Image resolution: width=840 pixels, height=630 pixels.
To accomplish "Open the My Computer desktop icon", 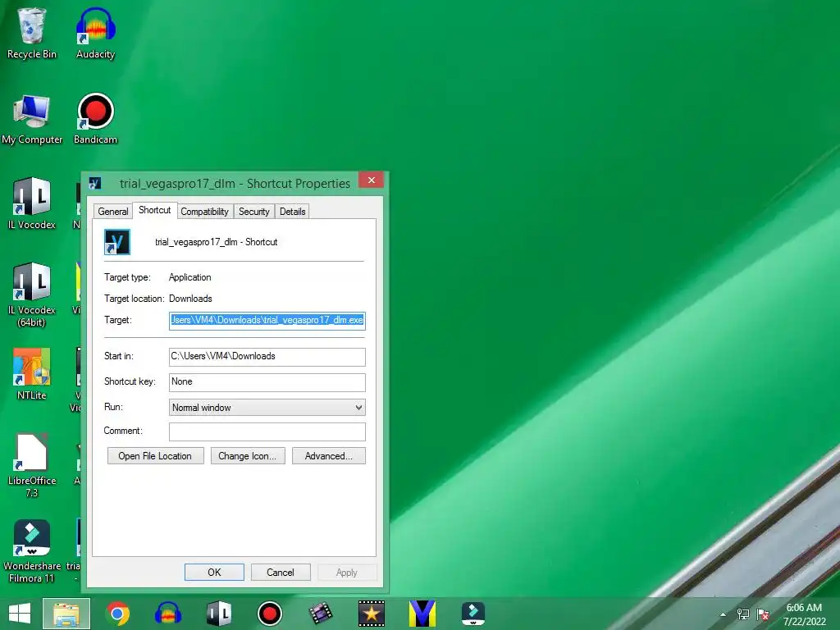I will coord(32,119).
